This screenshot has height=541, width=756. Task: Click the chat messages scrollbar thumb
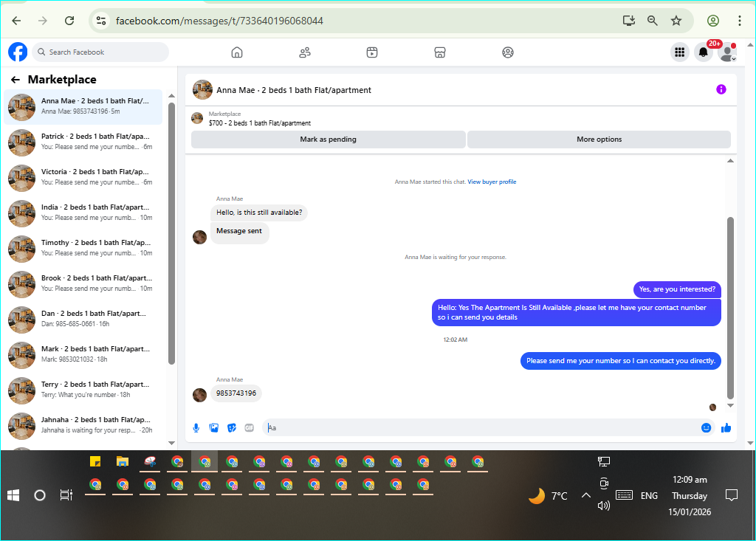tap(730, 309)
